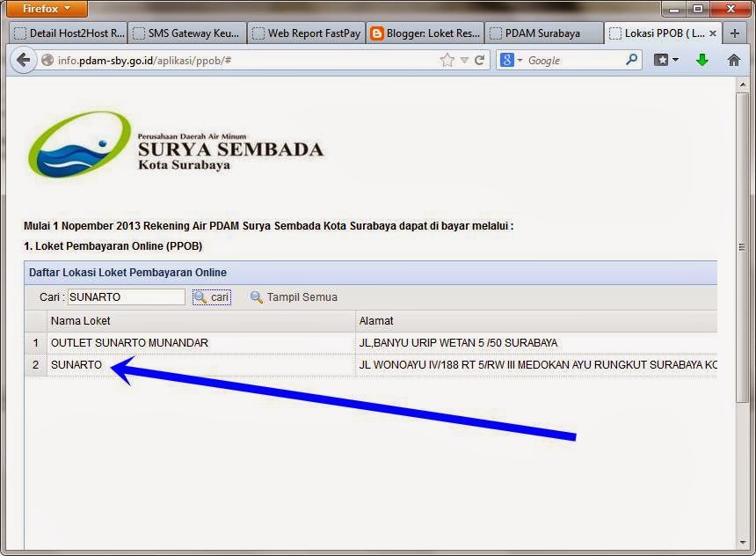The width and height of the screenshot is (756, 556).
Task: Click the Home icon in Firefox toolbar
Action: [735, 60]
